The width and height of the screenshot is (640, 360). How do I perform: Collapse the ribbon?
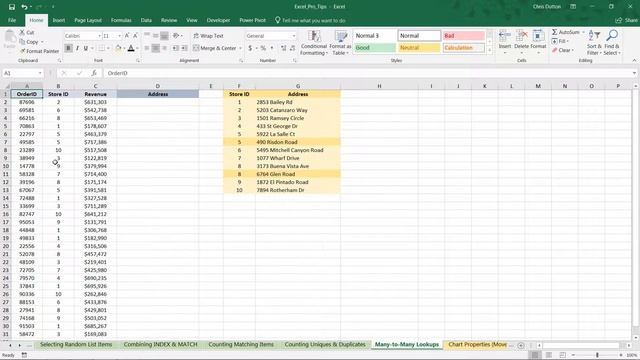(634, 60)
